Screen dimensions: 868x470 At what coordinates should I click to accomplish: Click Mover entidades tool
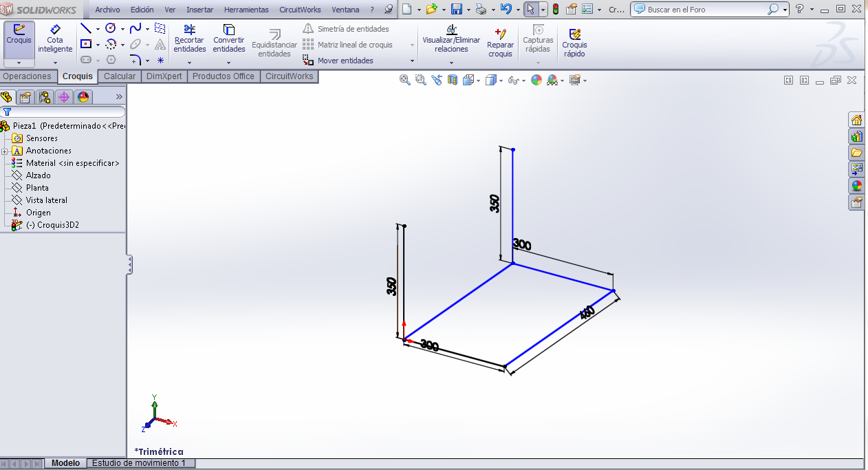pos(338,61)
